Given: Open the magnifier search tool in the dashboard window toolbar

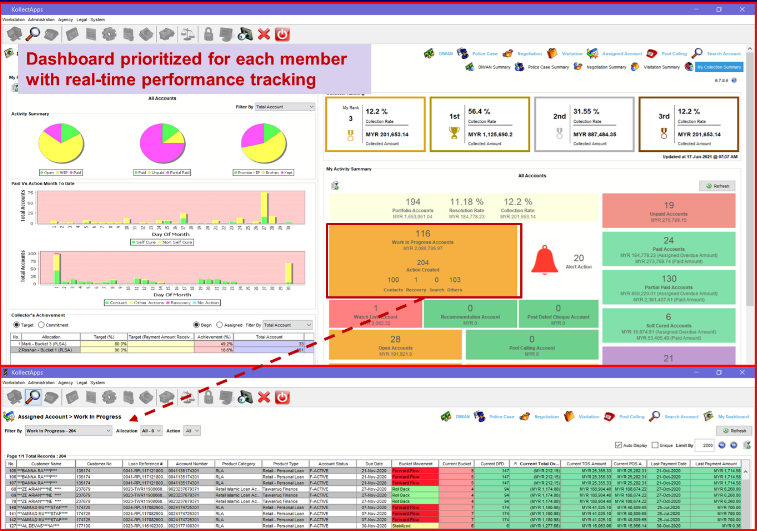Looking at the screenshot, I should click(33, 34).
